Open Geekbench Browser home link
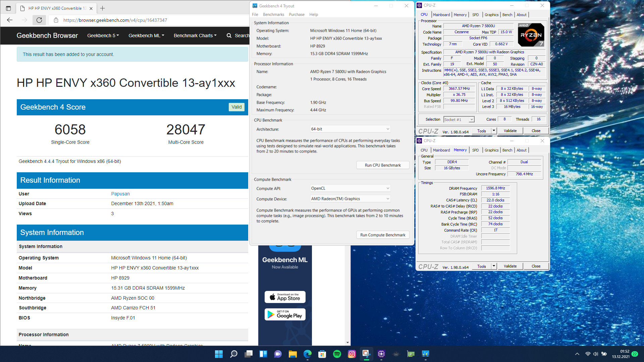Screen dimensions: 644x362 pos(47,36)
